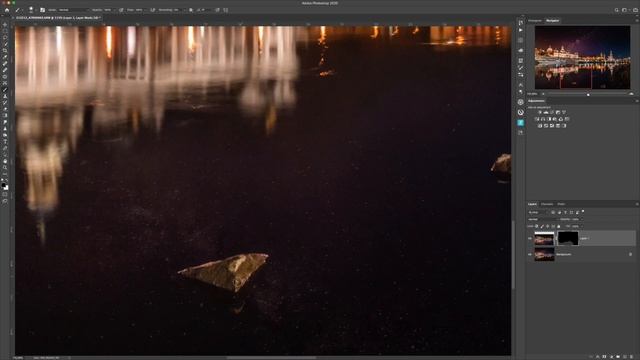Select the Zoom magnifier tool
This screenshot has height=360, width=640.
tap(5, 167)
